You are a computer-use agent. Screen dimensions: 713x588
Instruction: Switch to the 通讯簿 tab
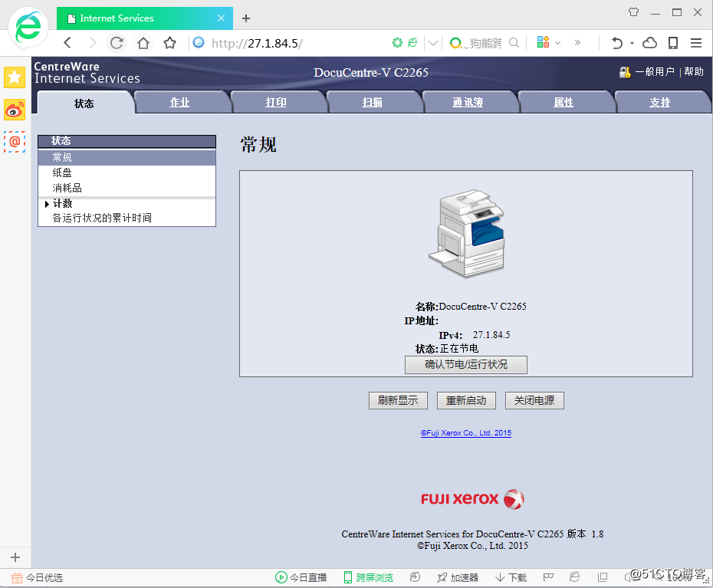(x=468, y=102)
